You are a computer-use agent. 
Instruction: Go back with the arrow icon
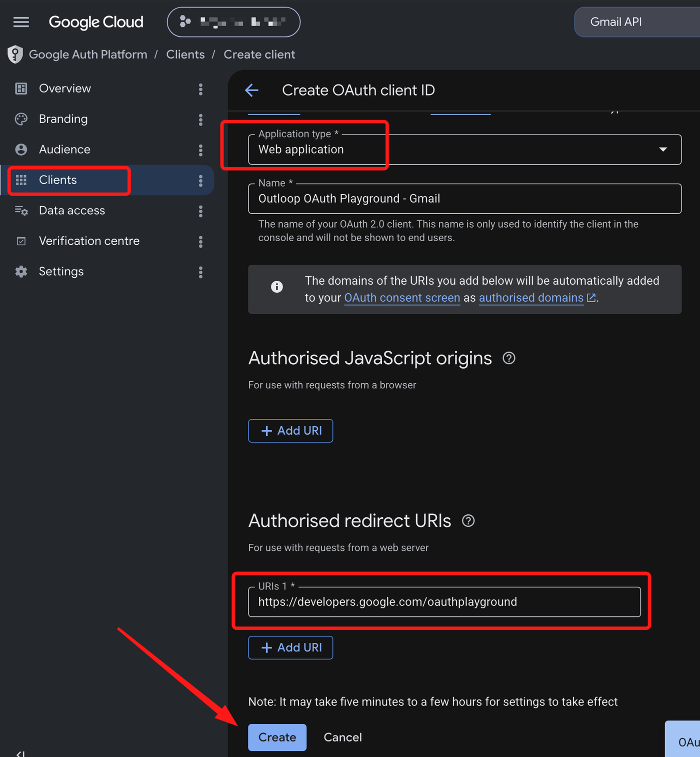251,90
